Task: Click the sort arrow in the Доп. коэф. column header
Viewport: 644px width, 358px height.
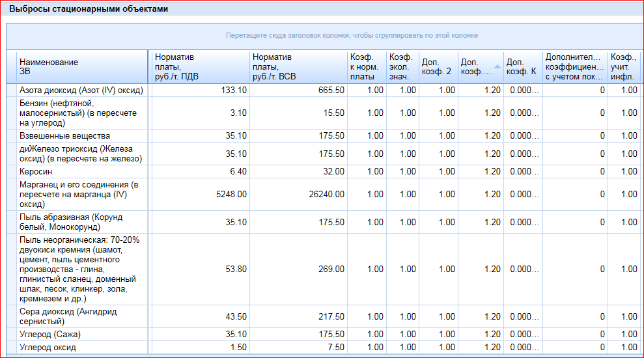Action: [x=497, y=66]
